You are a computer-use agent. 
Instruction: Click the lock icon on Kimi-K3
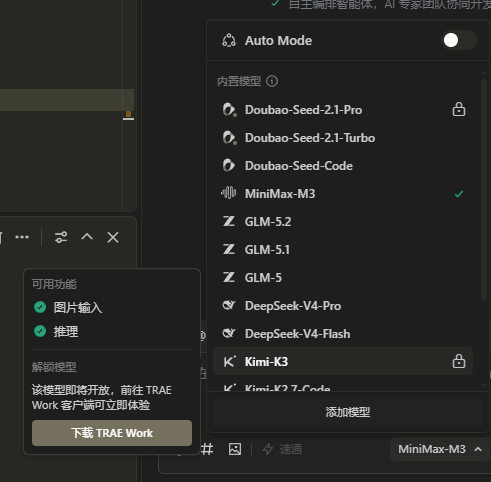coord(459,361)
